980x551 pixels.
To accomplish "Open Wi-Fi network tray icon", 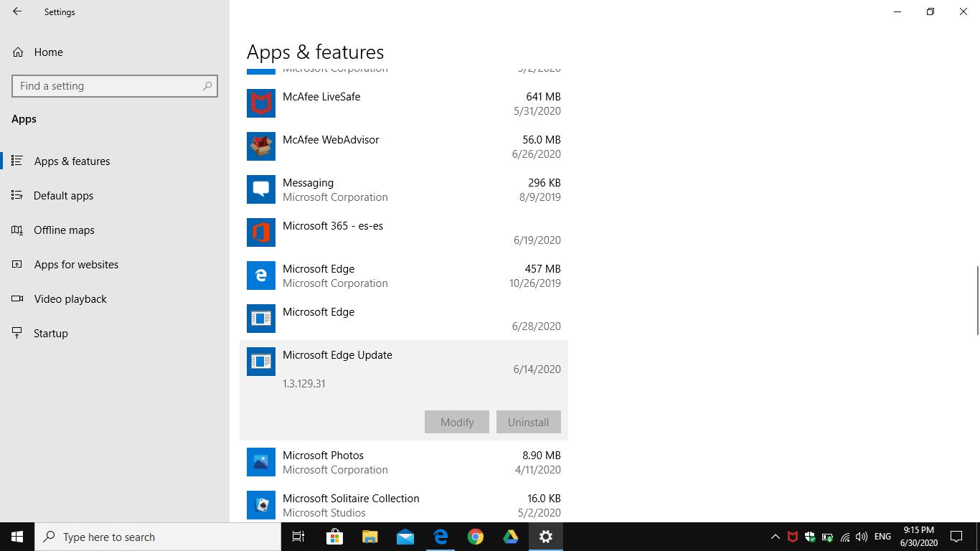I will click(x=844, y=537).
